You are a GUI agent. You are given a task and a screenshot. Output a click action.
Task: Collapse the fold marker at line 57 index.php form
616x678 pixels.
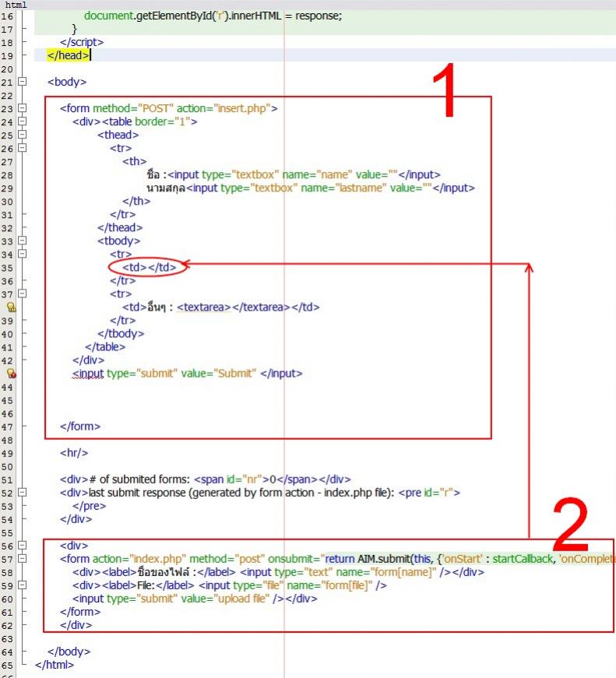click(x=22, y=559)
